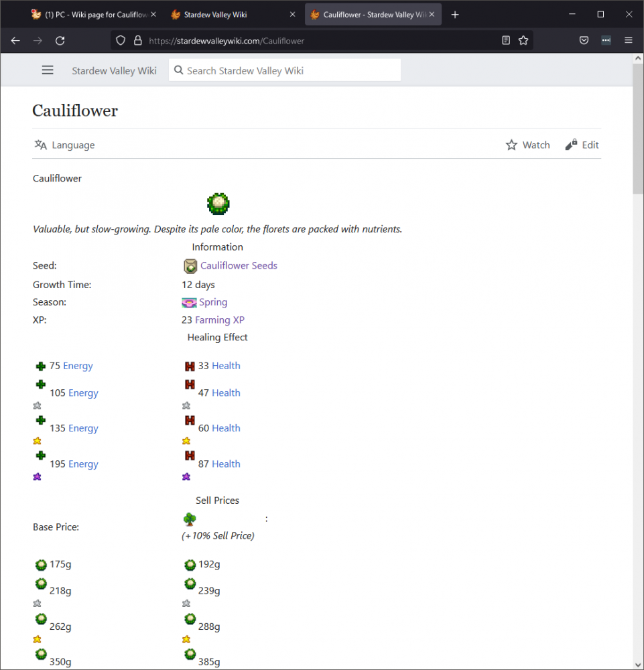The height and width of the screenshot is (670, 644).
Task: Click silver star under 105 Energy
Action: click(37, 405)
